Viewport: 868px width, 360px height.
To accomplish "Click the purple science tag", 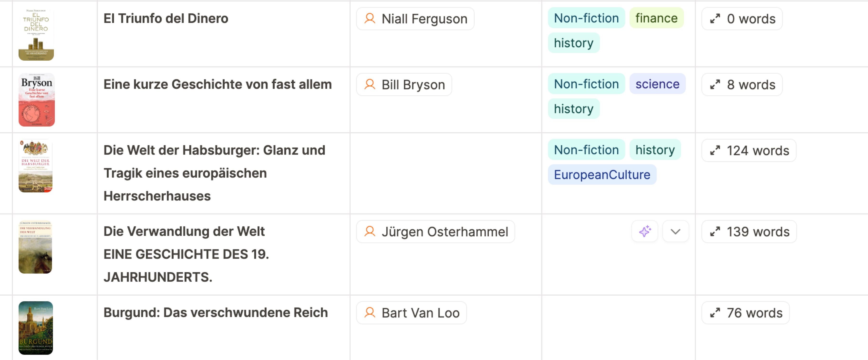I will pyautogui.click(x=657, y=84).
